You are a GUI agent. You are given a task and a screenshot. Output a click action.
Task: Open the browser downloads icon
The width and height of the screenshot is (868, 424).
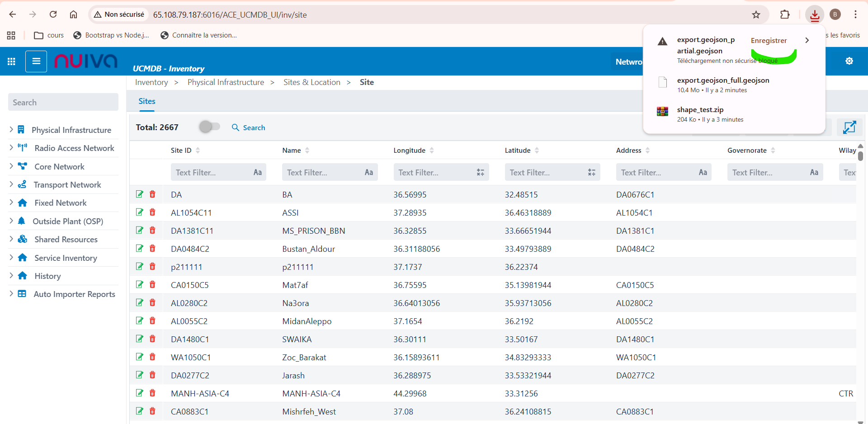(x=814, y=15)
